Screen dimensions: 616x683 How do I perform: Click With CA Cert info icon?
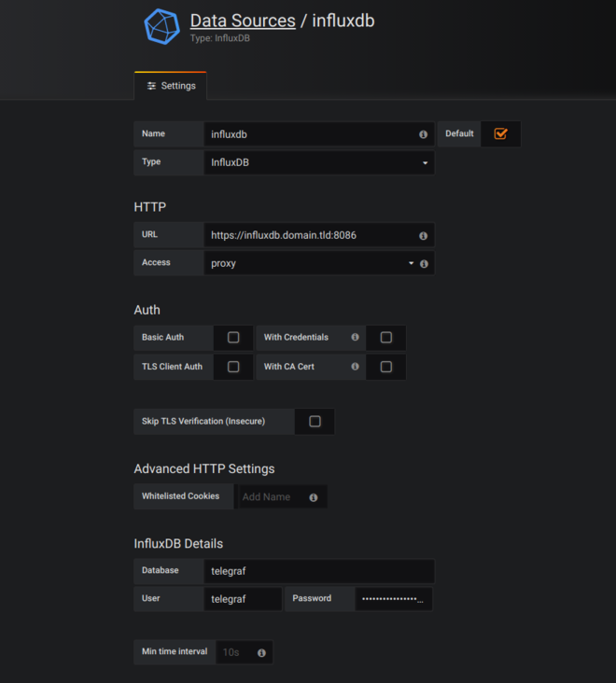point(355,367)
